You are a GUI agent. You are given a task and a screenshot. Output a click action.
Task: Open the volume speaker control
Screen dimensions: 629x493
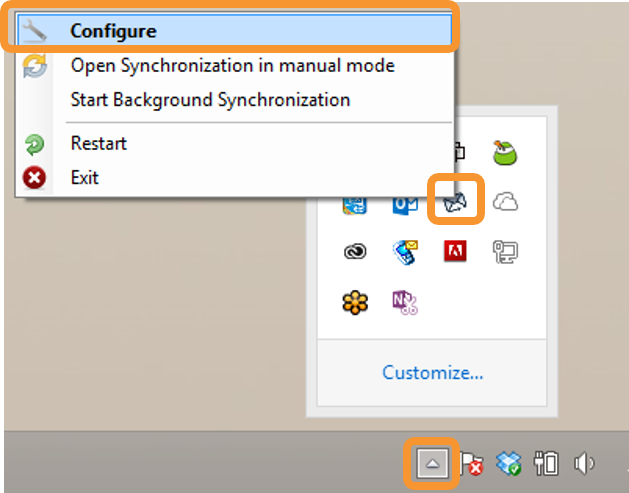click(x=585, y=463)
